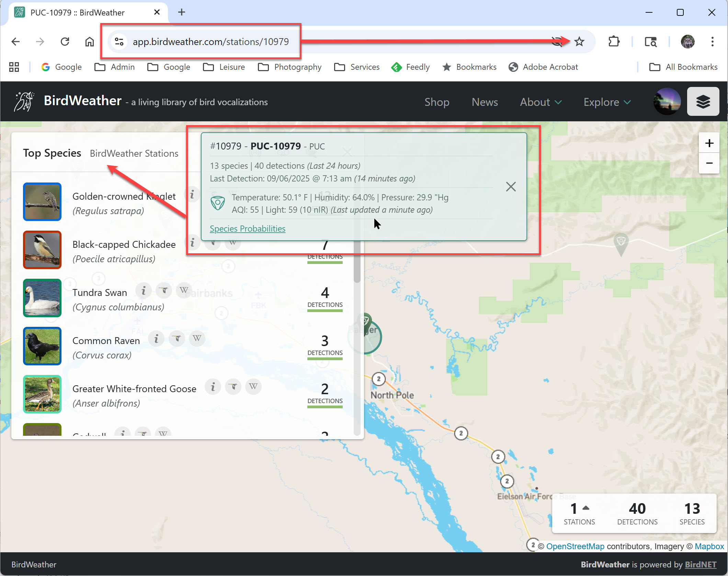Open the Species Probabilities link
The image size is (728, 576).
247,229
